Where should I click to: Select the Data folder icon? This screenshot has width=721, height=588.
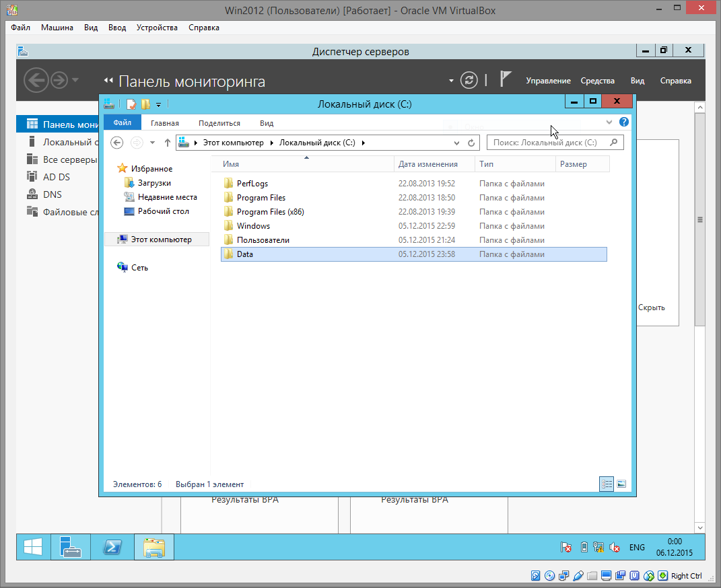[x=228, y=254]
